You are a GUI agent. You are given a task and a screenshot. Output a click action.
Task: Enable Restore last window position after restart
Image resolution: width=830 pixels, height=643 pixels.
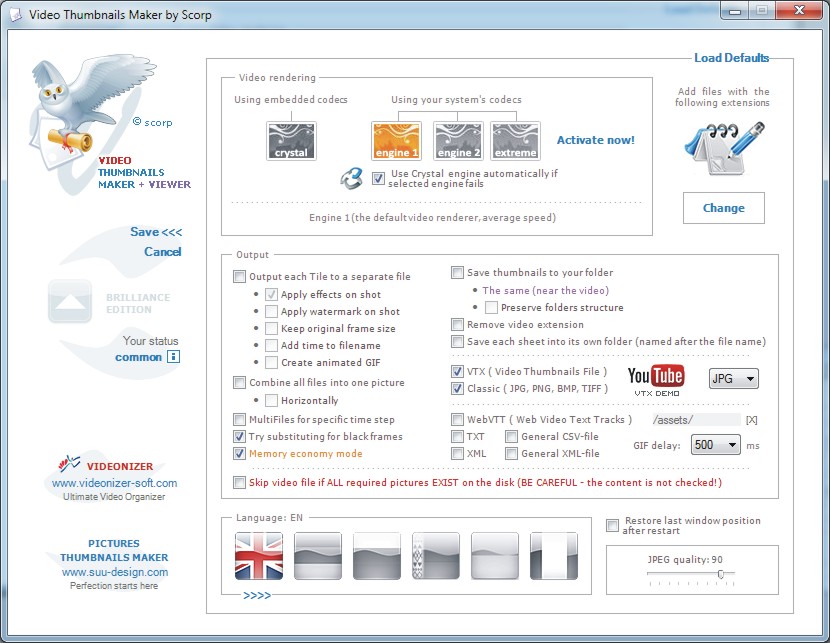(x=612, y=526)
